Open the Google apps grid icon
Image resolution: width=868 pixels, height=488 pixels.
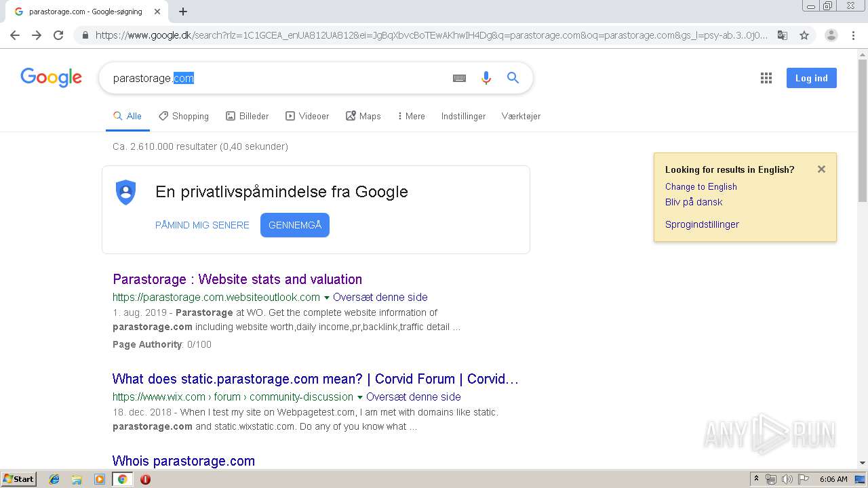766,78
